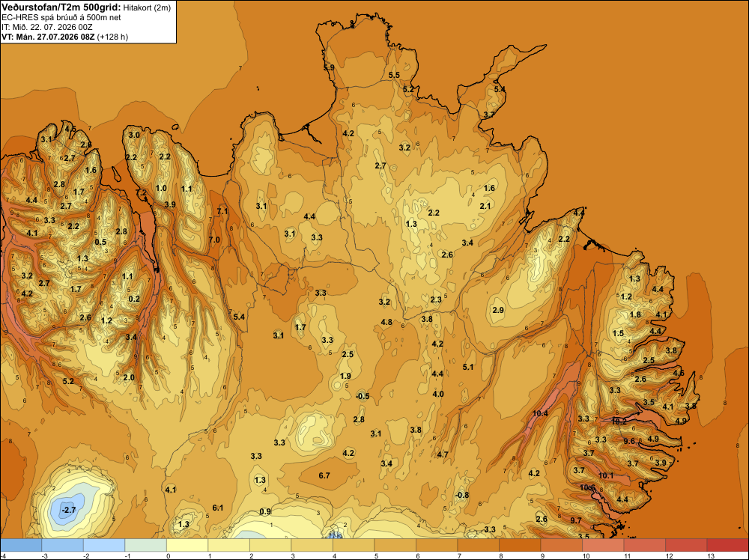
Task: Click the 5.1 temperature reading
Action: click(x=468, y=367)
